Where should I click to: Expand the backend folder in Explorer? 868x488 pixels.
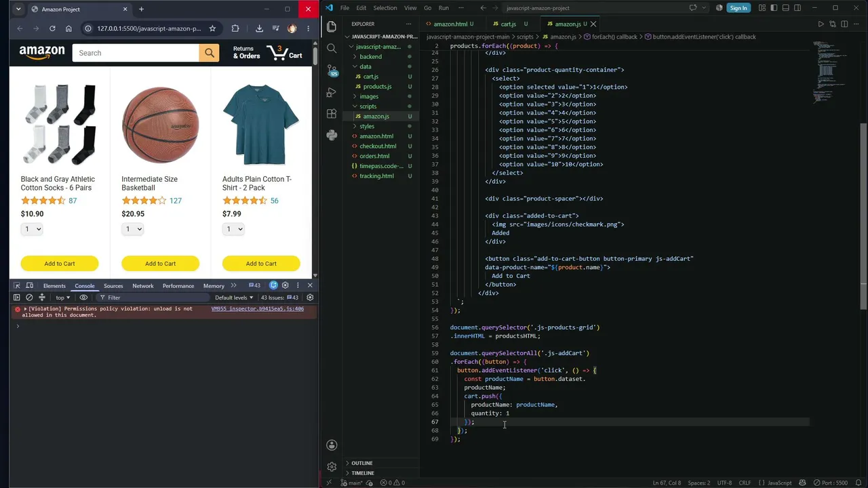pyautogui.click(x=370, y=56)
